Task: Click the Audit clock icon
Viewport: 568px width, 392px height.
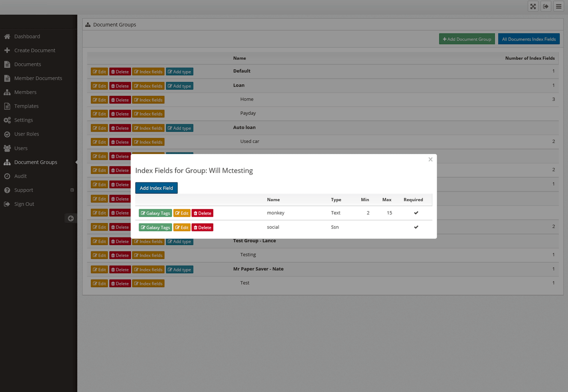Action: click(x=7, y=176)
